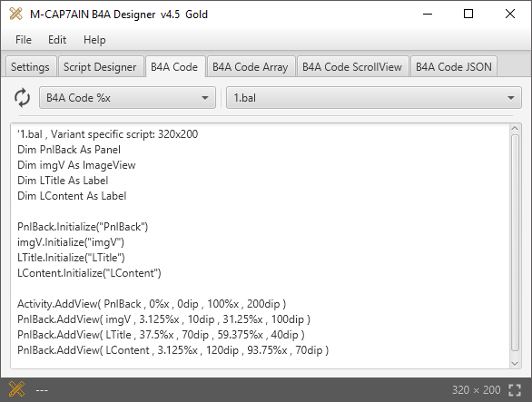Click the line "Dim LTitle As Label"
The height and width of the screenshot is (402, 532).
click(63, 181)
